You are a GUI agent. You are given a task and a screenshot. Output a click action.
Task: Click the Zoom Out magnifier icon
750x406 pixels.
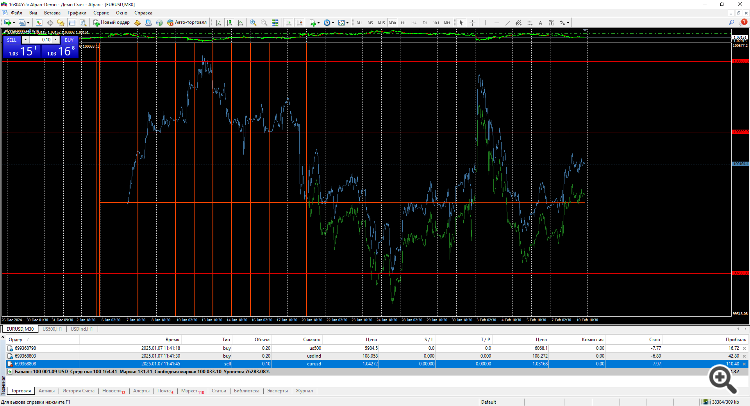pos(264,22)
